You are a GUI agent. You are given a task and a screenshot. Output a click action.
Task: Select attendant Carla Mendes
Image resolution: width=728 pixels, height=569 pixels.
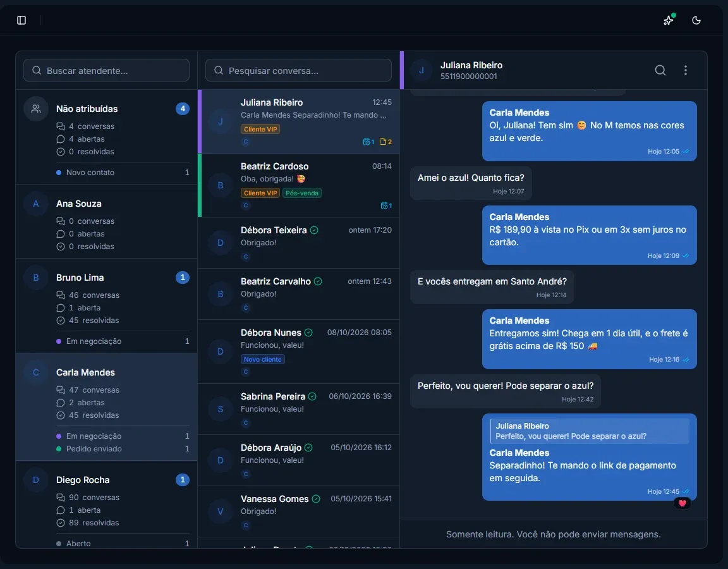tap(106, 407)
